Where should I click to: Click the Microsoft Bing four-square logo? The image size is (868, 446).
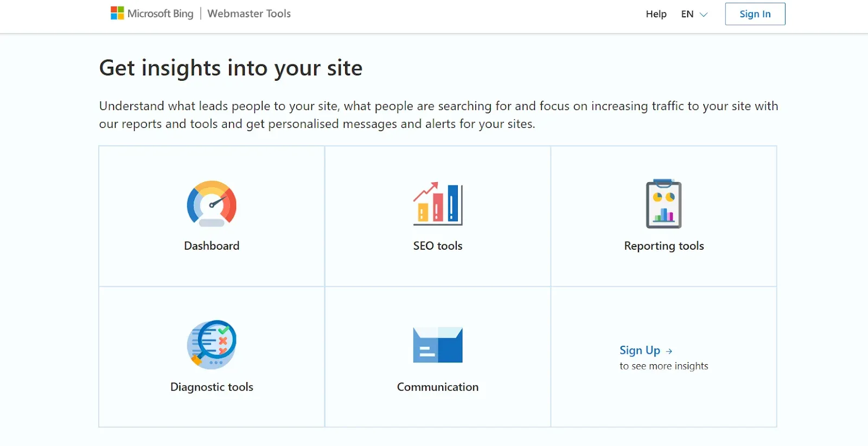[x=117, y=14]
